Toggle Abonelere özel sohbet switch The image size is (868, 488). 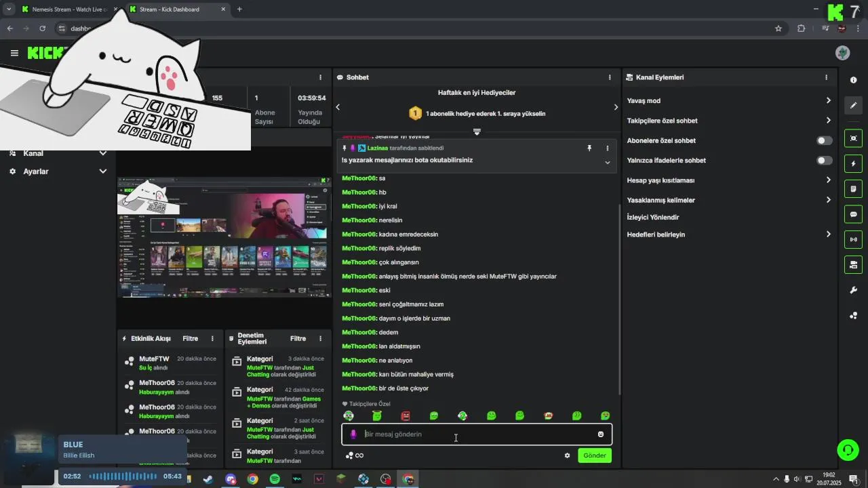pyautogui.click(x=824, y=140)
